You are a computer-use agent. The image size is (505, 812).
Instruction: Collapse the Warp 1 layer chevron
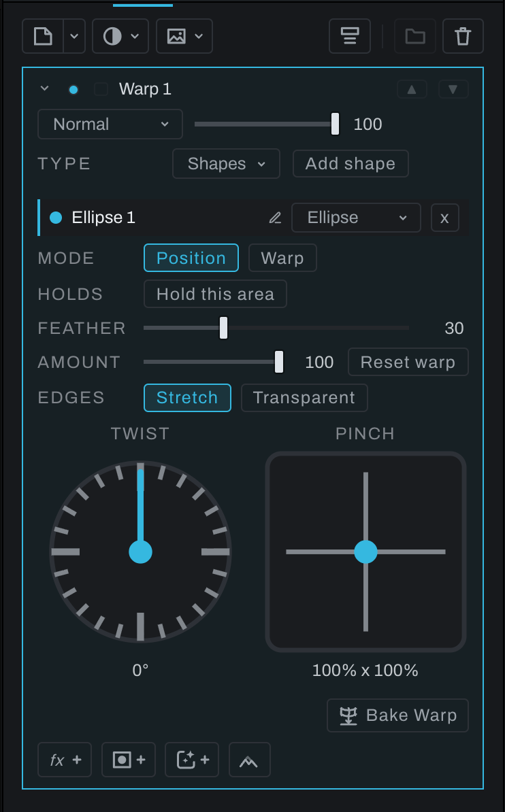click(45, 88)
